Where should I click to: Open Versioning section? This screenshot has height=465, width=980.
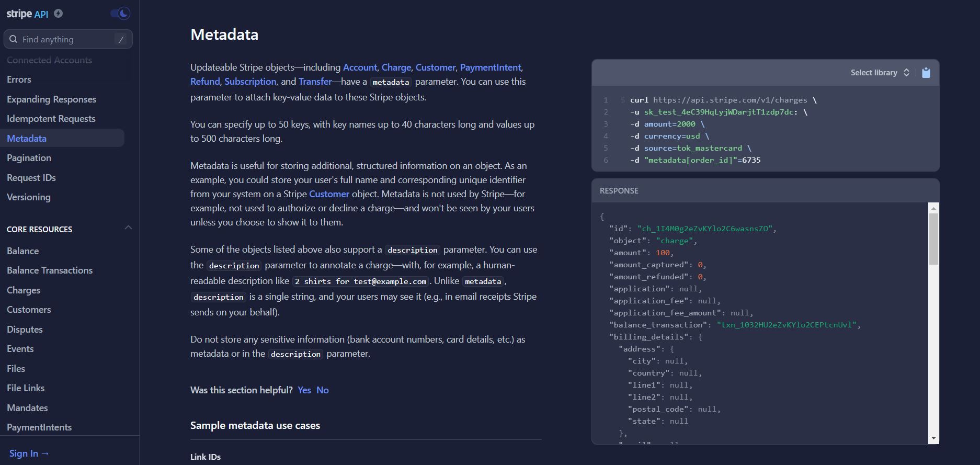pyautogui.click(x=28, y=197)
